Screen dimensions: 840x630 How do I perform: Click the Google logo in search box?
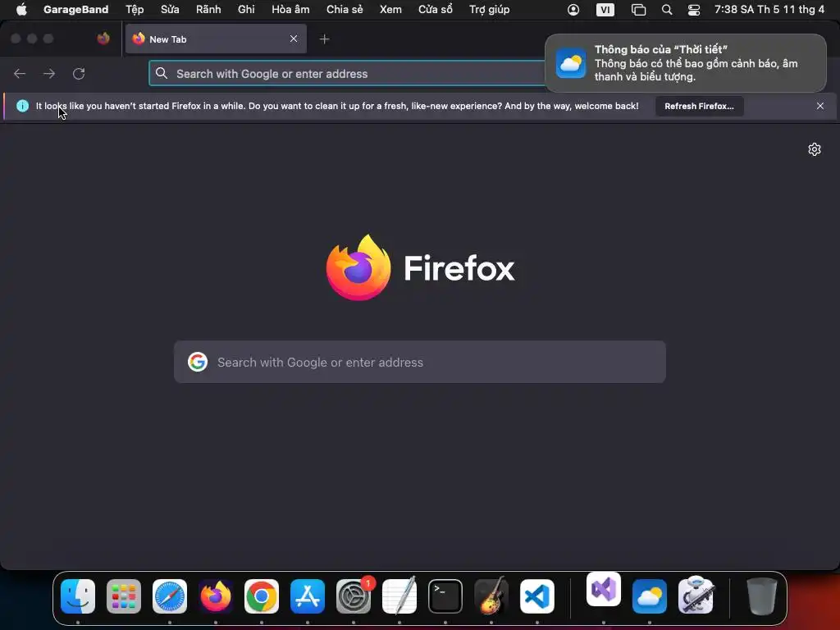coord(198,362)
